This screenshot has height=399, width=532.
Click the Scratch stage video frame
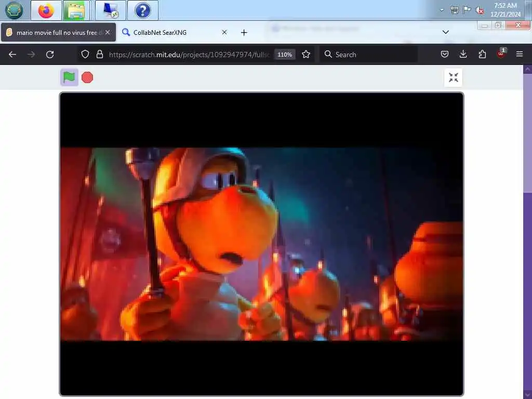click(x=262, y=244)
